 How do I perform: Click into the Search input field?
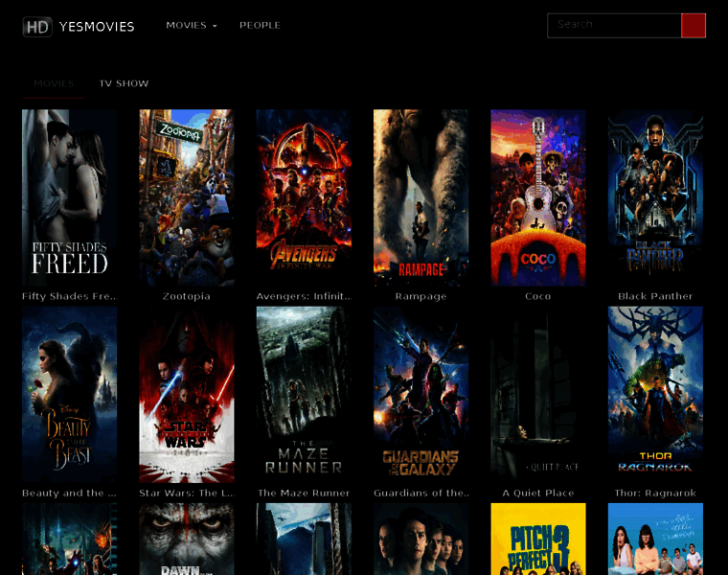click(x=614, y=25)
